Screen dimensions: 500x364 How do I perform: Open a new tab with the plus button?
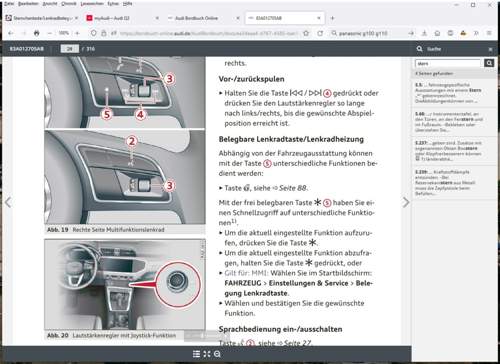coord(332,18)
